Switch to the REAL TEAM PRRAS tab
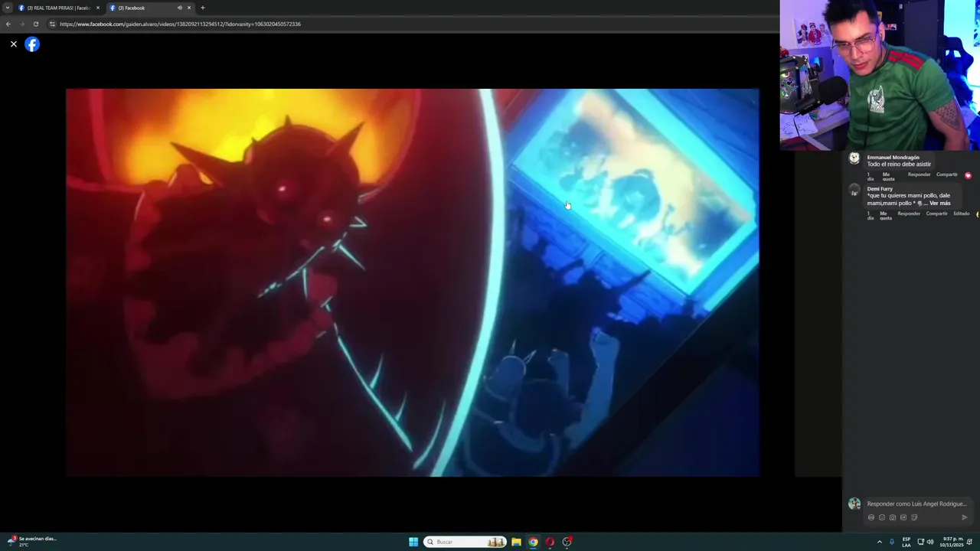 pos(58,8)
